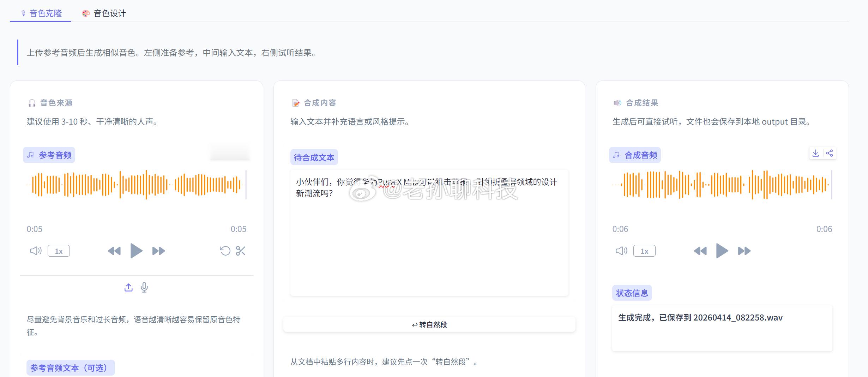Click the volume icon on the reference audio player
The image size is (868, 377).
point(35,251)
